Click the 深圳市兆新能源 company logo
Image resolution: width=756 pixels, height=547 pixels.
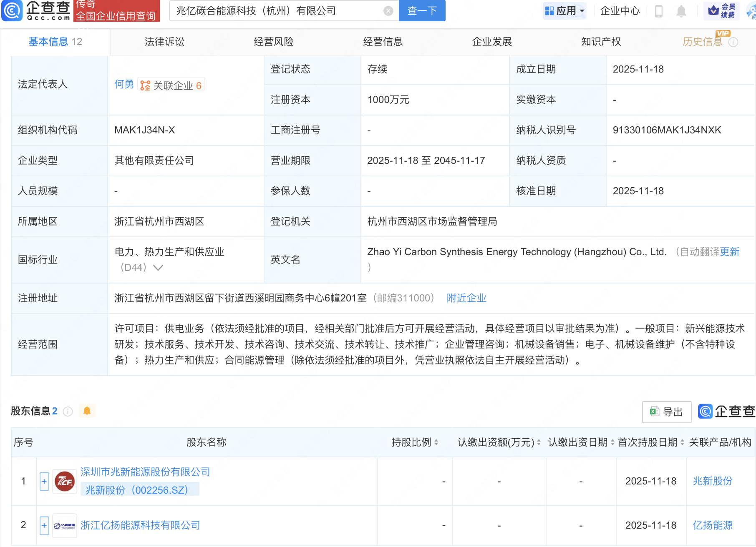(x=65, y=482)
